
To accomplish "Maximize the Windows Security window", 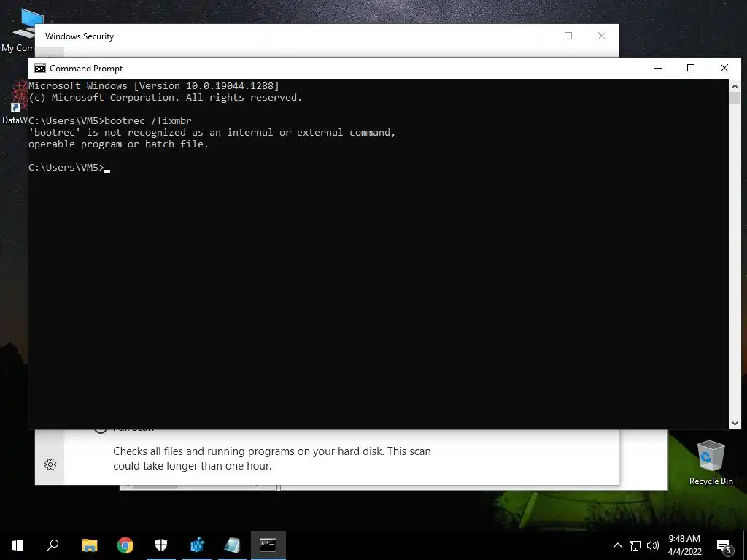I will click(568, 36).
